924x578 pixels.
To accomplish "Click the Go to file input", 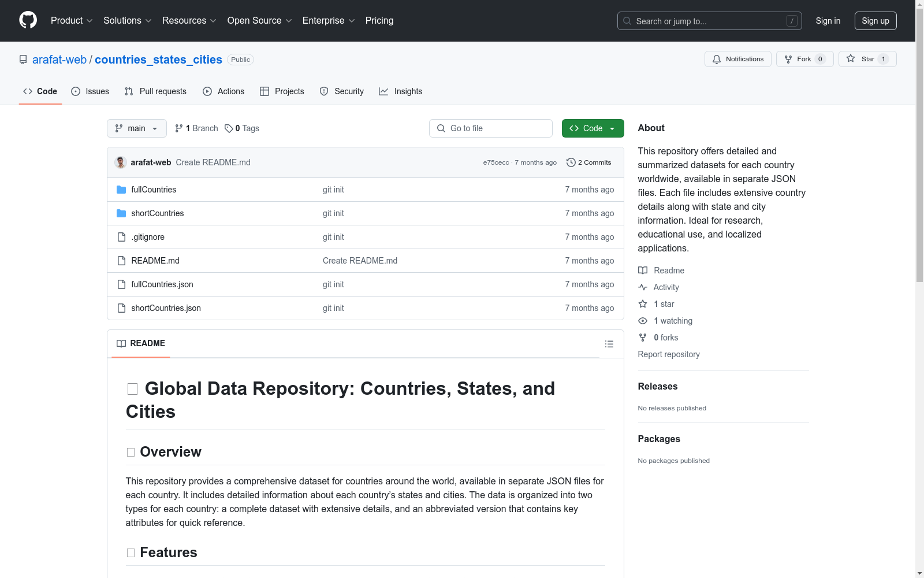I will [x=491, y=128].
